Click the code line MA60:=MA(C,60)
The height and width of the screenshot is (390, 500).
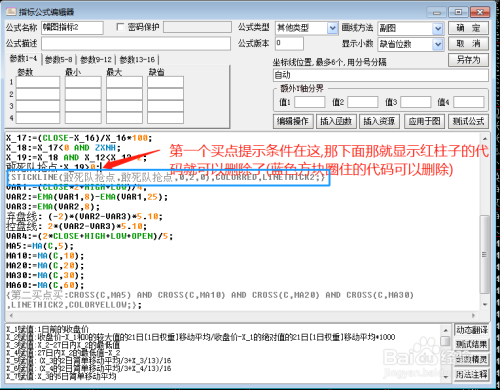45,285
